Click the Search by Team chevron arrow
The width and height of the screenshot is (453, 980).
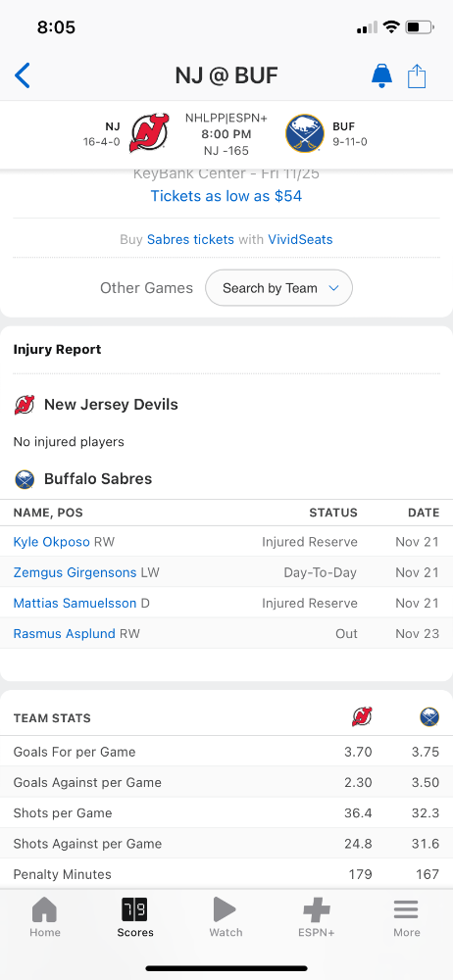click(333, 288)
